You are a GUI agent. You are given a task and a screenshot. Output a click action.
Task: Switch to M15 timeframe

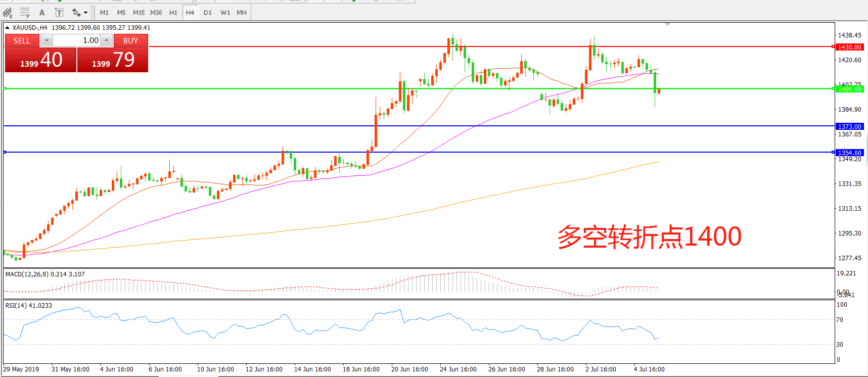tap(139, 13)
